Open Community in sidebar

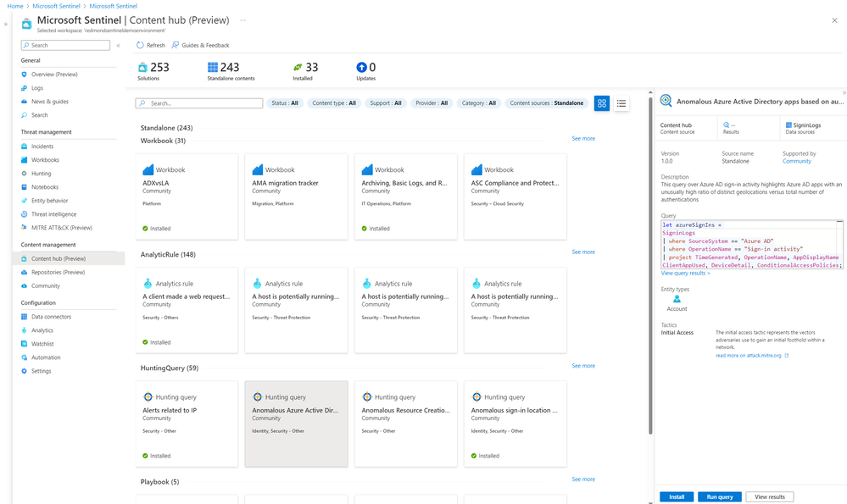[46, 286]
